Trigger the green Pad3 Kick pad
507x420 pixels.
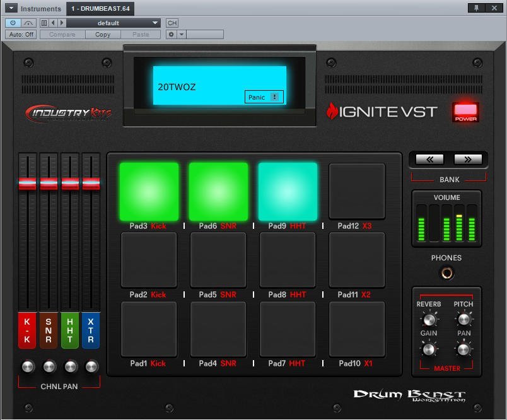pos(149,192)
